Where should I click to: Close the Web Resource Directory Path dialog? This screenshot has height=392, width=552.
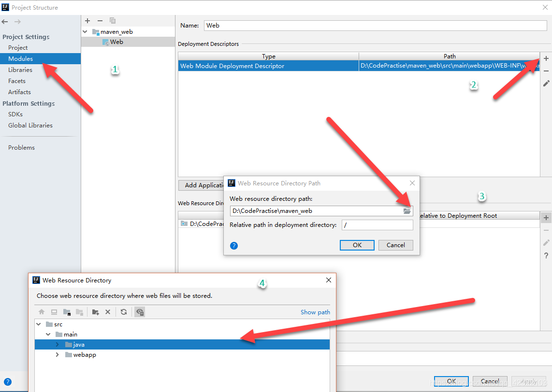[x=412, y=183]
